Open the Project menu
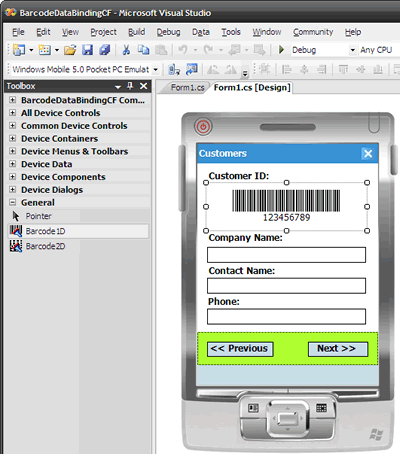 point(104,32)
